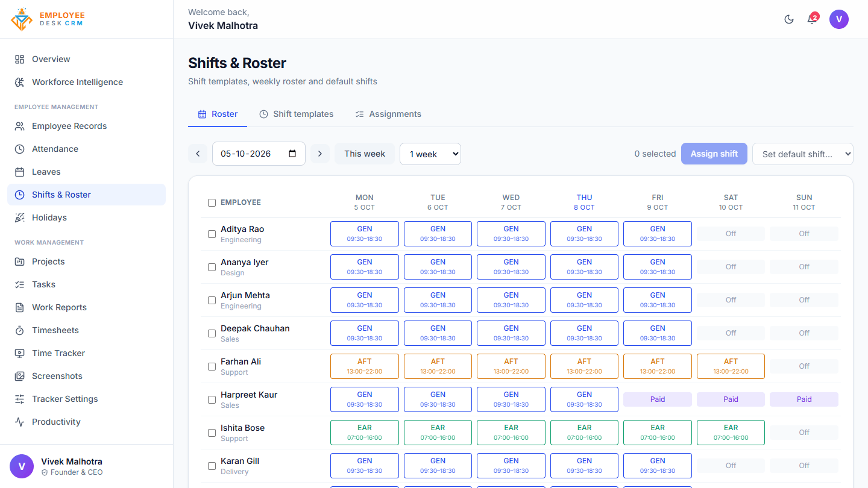The width and height of the screenshot is (868, 488).
Task: Open Employee Records page
Action: (86, 126)
